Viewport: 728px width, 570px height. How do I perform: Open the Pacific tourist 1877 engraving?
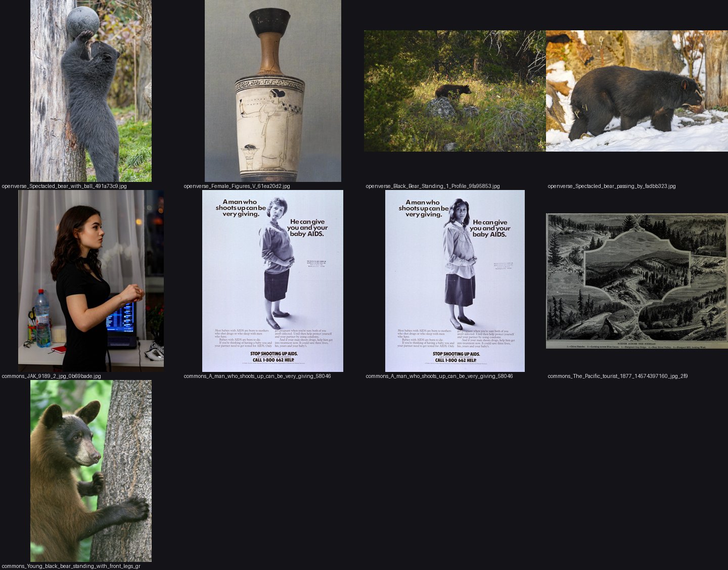coord(637,281)
